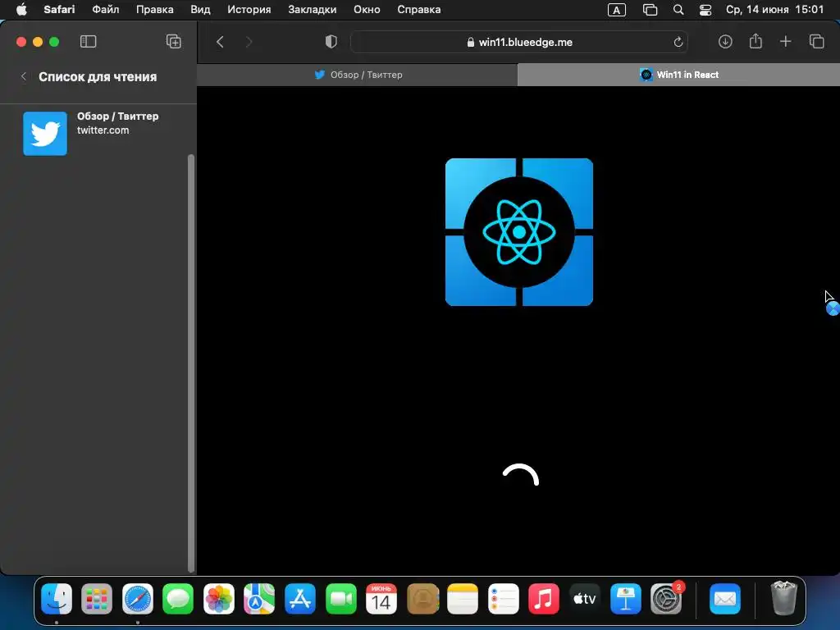Select the Win11 in React tab
840x630 pixels.
678,75
